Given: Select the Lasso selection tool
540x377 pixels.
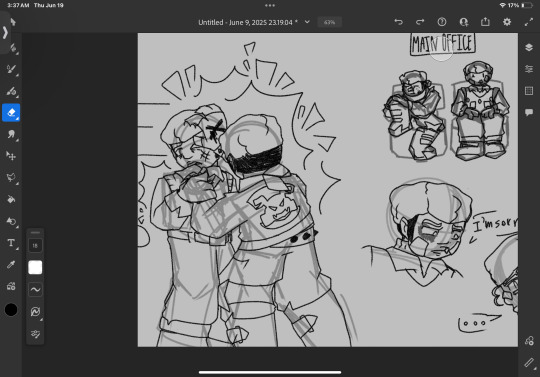Looking at the screenshot, I should 11,178.
